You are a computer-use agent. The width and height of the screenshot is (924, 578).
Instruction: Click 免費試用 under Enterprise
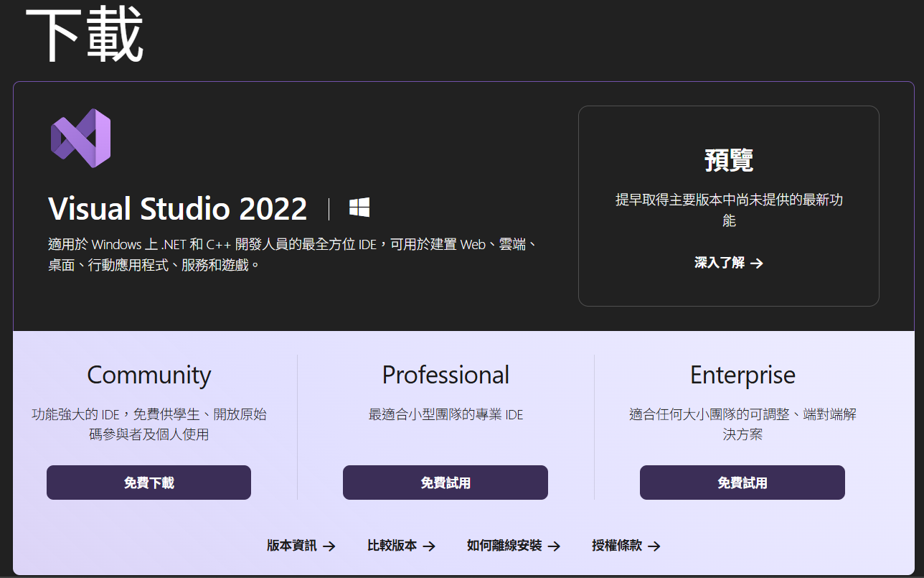click(742, 483)
